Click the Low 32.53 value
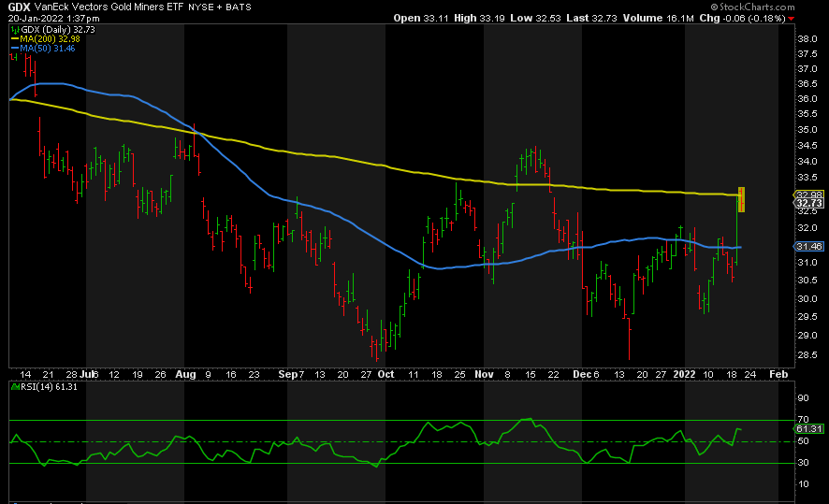 pyautogui.click(x=535, y=18)
